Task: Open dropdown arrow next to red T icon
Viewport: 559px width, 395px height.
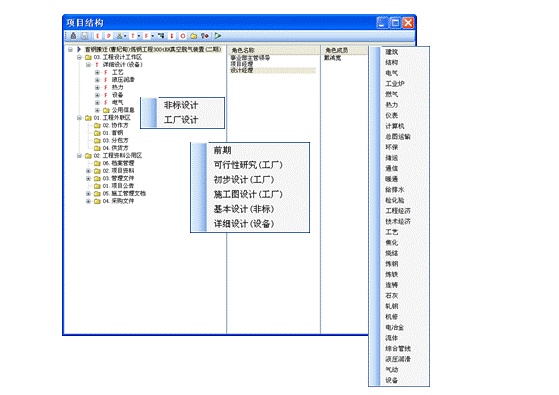Action: click(139, 36)
